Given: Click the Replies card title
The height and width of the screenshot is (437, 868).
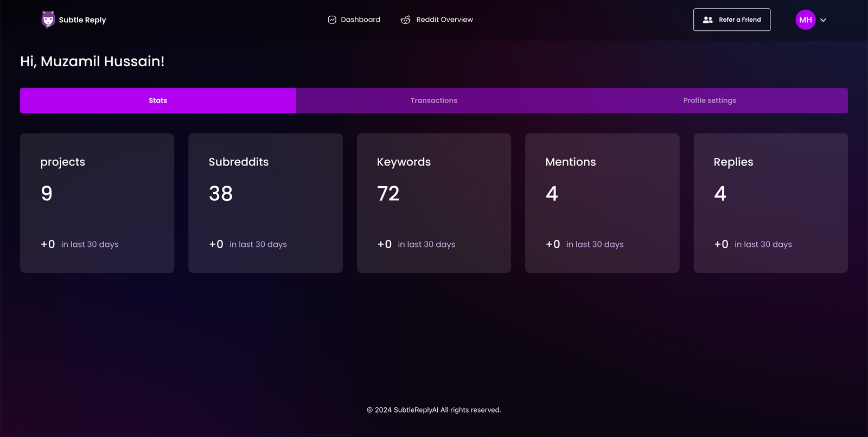Looking at the screenshot, I should click(733, 162).
